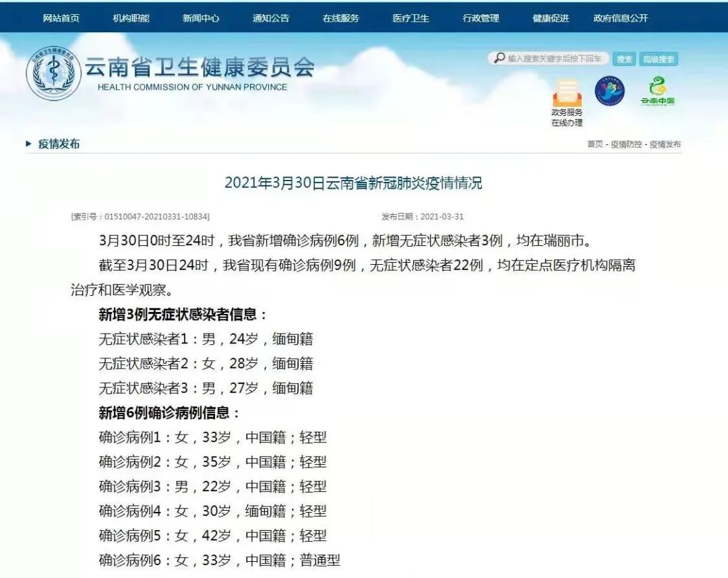Image resolution: width=728 pixels, height=578 pixels.
Task: Select 新闻中心 from the top navigation
Action: click(x=203, y=18)
